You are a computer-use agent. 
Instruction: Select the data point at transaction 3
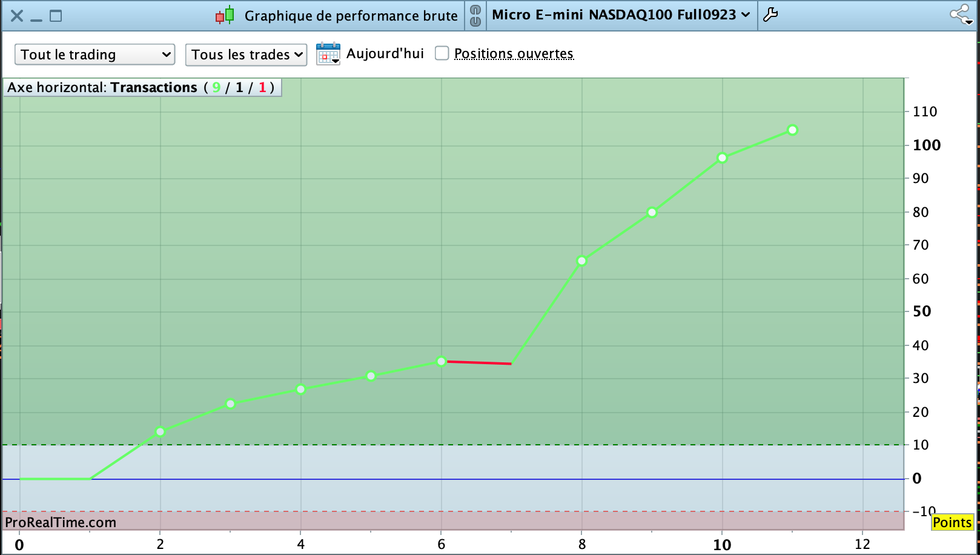(x=230, y=404)
